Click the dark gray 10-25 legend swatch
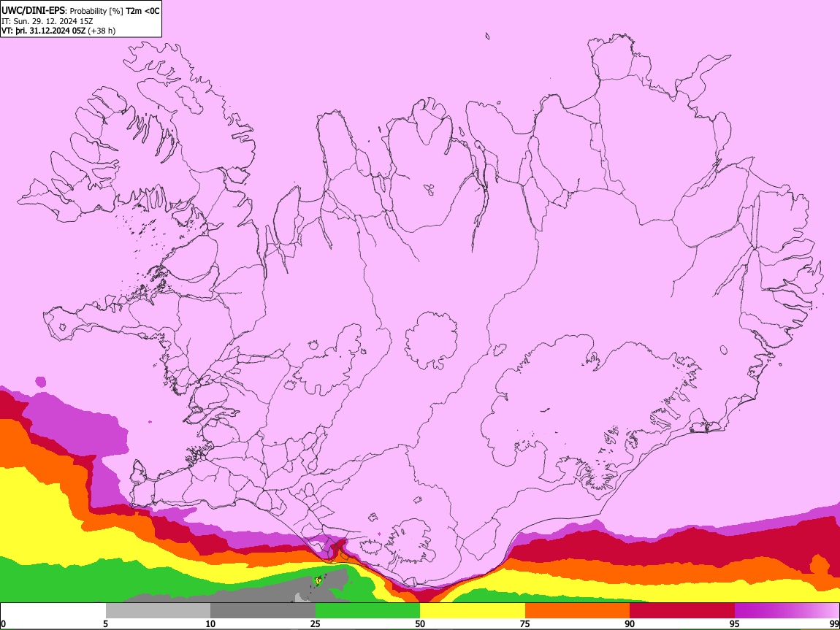This screenshot has width=840, height=630. coord(263,611)
